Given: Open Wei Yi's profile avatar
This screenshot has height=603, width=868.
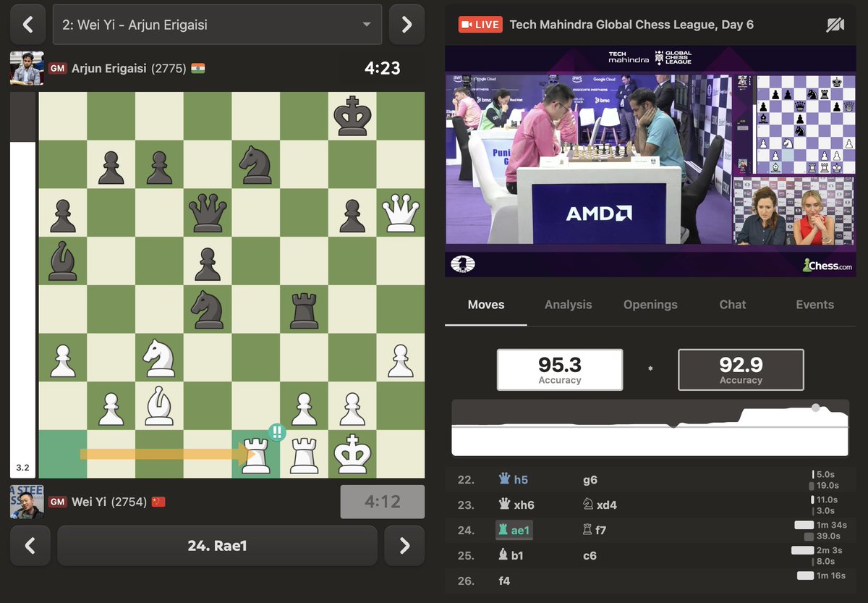Looking at the screenshot, I should coord(27,502).
